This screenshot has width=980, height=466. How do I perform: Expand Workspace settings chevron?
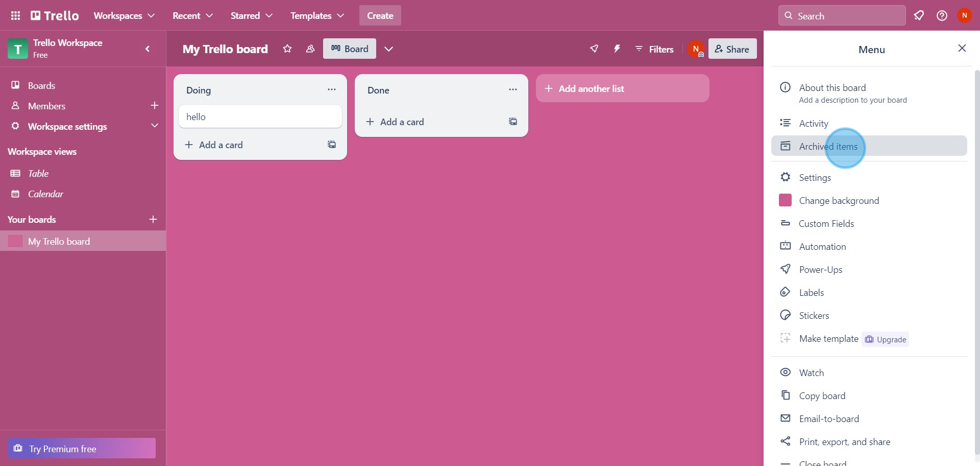pyautogui.click(x=155, y=126)
